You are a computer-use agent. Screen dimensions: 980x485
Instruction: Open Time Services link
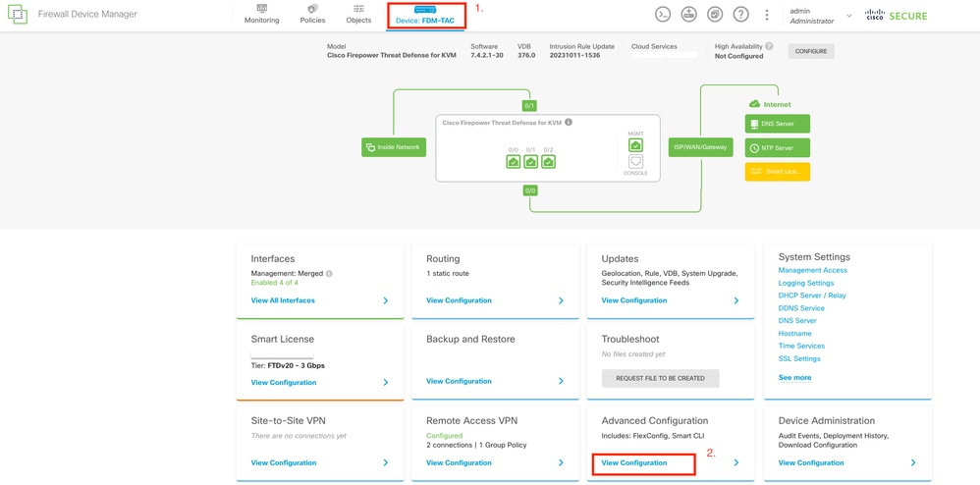tap(801, 347)
